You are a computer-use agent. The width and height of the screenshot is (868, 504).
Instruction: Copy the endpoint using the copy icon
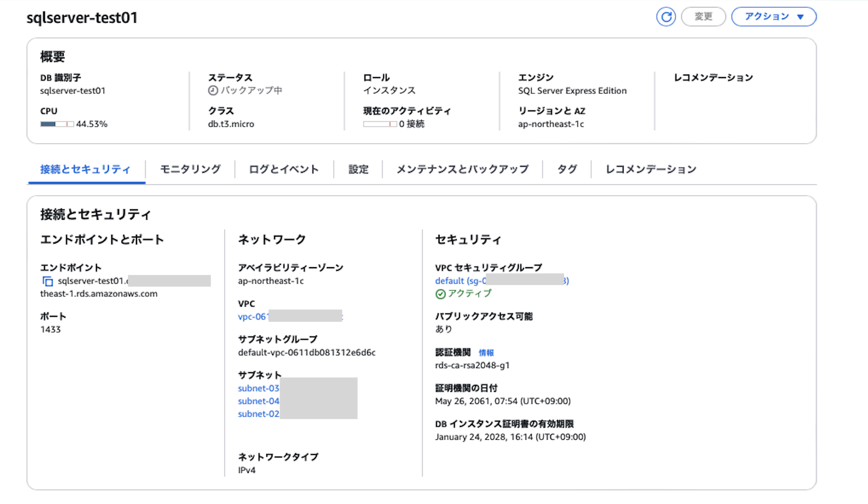pyautogui.click(x=47, y=282)
